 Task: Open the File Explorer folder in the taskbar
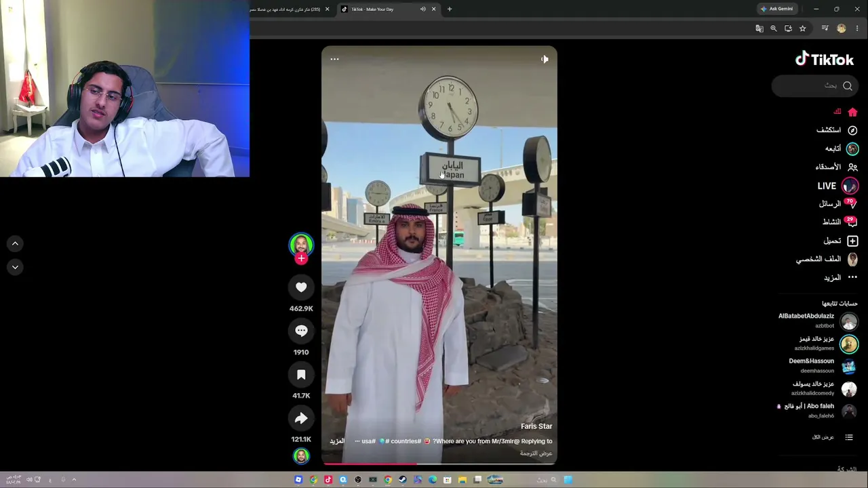(x=462, y=480)
